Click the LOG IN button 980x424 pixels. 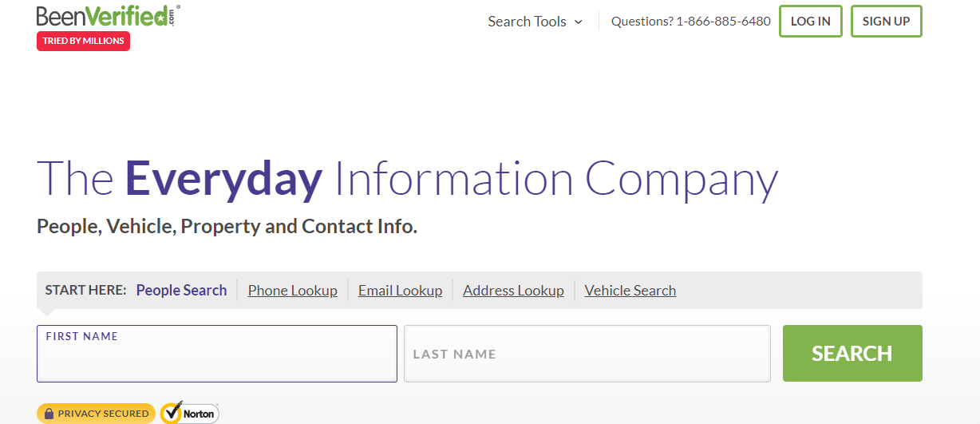[811, 22]
